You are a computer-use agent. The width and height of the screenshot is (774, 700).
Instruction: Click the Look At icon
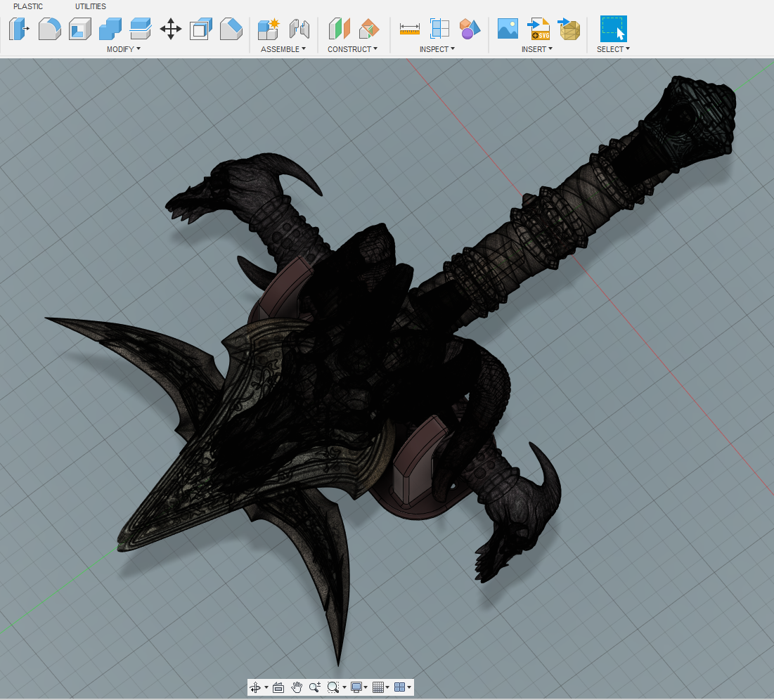tap(278, 687)
